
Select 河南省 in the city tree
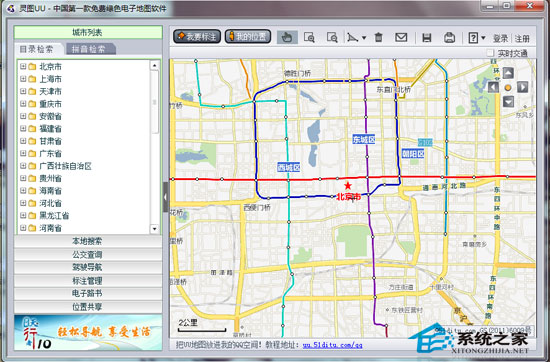(50, 228)
